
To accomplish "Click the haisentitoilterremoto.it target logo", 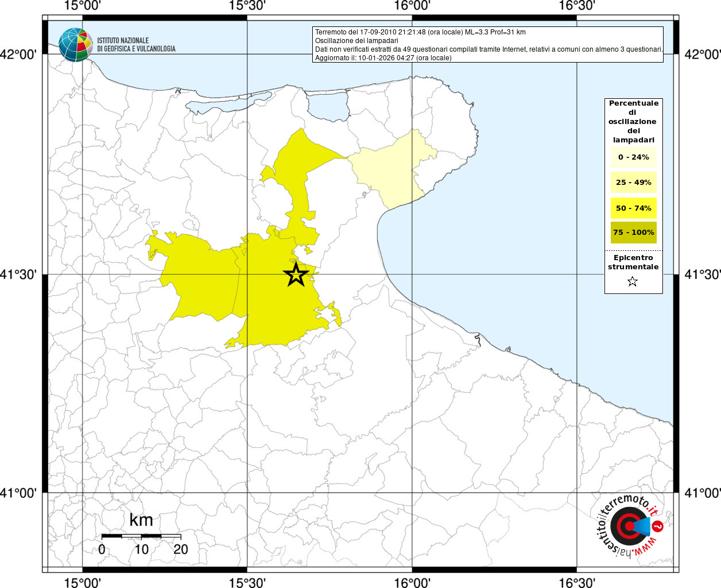I will coord(630,526).
